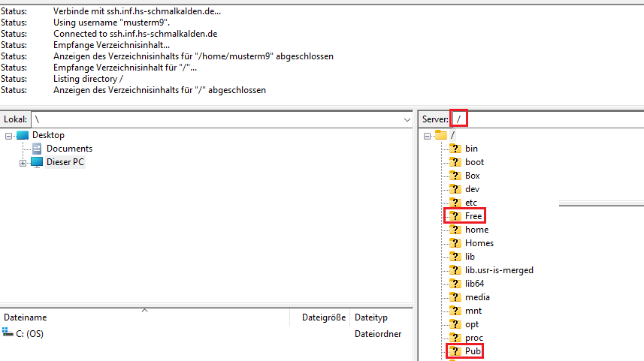Select the lib.usr-is-merged directory
Screen dimensions: 644x361
[x=499, y=270]
